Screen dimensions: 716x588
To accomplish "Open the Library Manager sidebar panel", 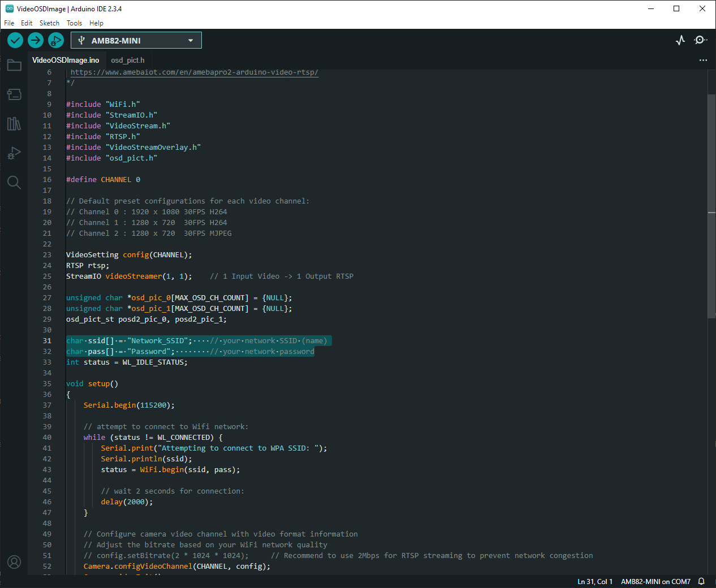I will pos(14,124).
